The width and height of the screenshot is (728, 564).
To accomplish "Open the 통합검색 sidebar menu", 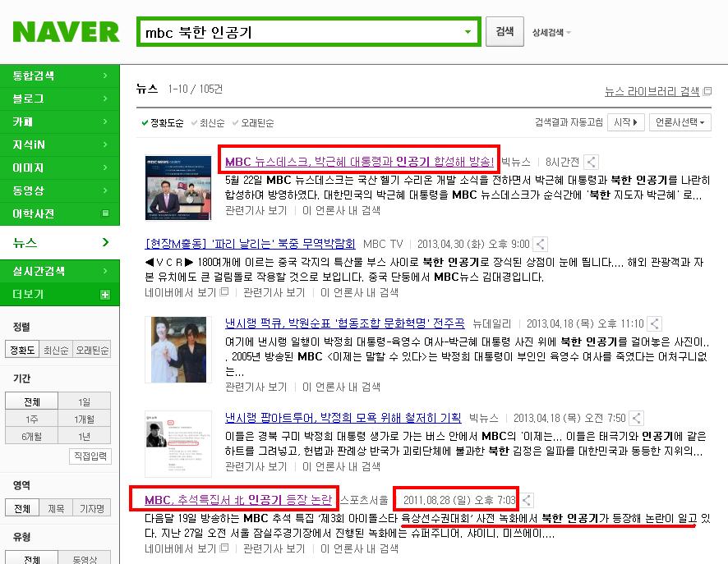I will (x=60, y=76).
